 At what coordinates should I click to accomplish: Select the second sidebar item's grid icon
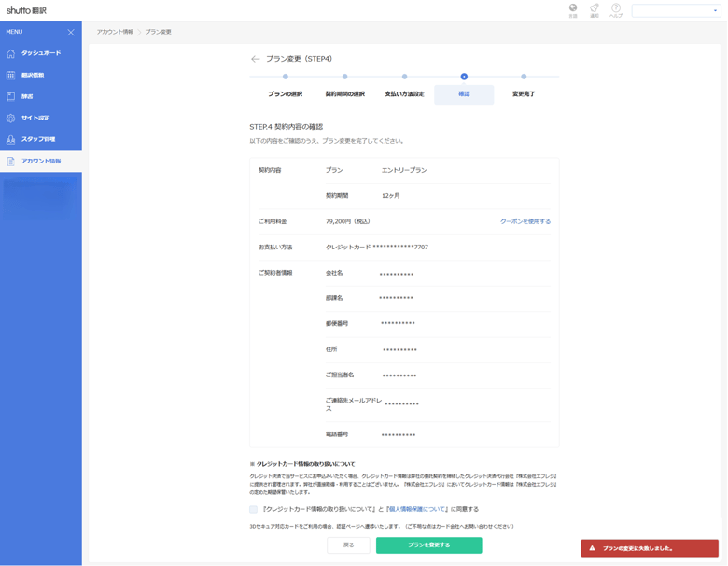[10, 75]
